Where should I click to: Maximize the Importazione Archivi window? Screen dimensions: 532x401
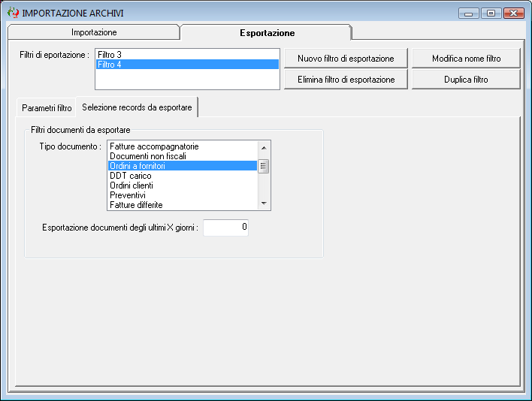[x=491, y=14]
